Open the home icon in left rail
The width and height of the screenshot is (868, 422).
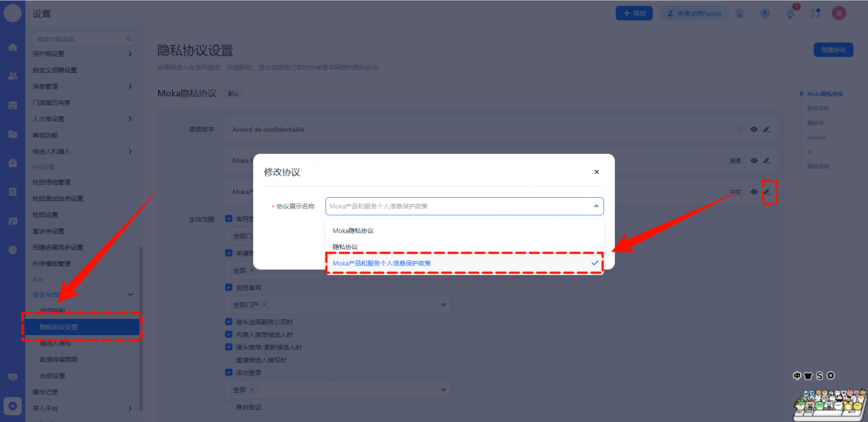click(x=13, y=47)
